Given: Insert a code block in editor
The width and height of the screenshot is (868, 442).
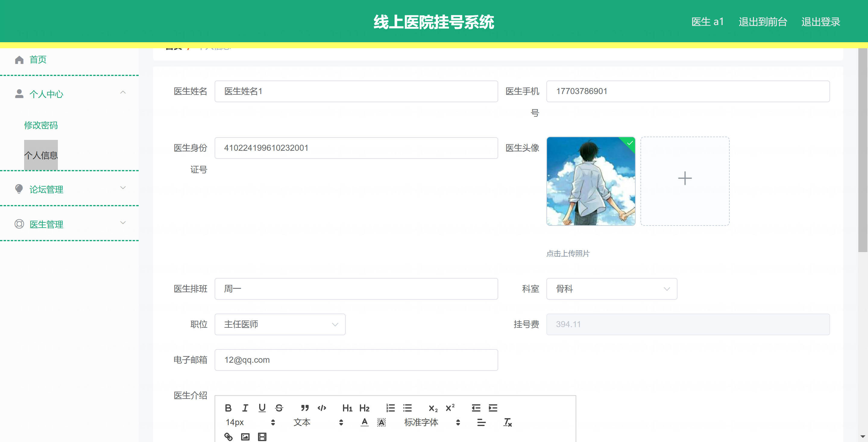Looking at the screenshot, I should [322, 408].
